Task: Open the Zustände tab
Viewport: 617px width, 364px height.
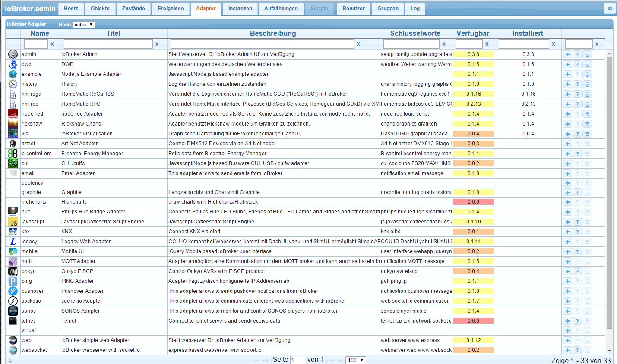Action: point(133,9)
